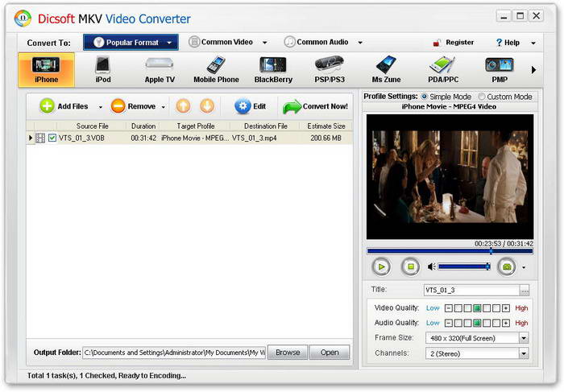Select the VTS_01_3.mp4 destination cell

[x=255, y=138]
